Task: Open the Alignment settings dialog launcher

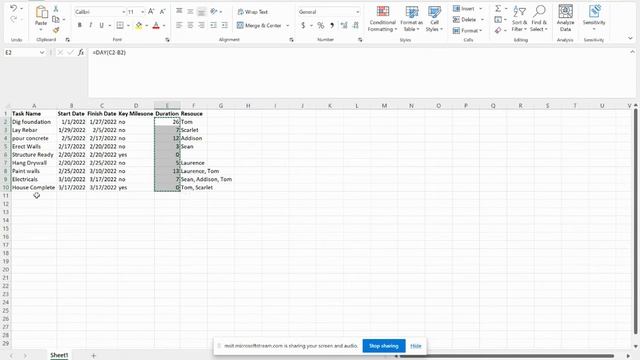Action: coord(291,40)
